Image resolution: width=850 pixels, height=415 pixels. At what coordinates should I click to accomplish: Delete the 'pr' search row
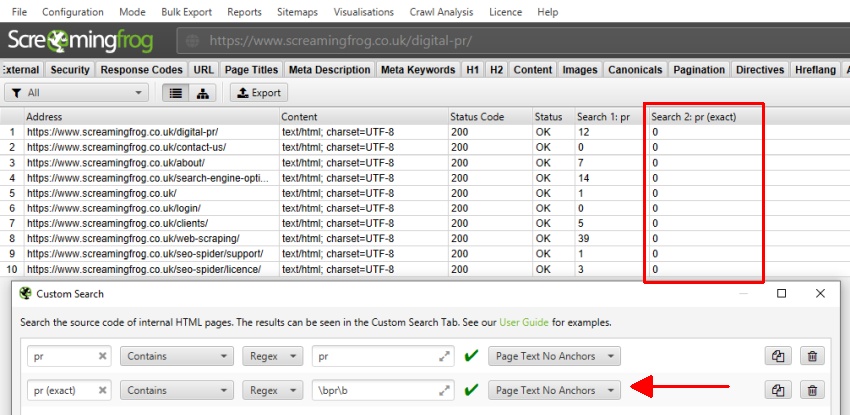click(x=812, y=356)
